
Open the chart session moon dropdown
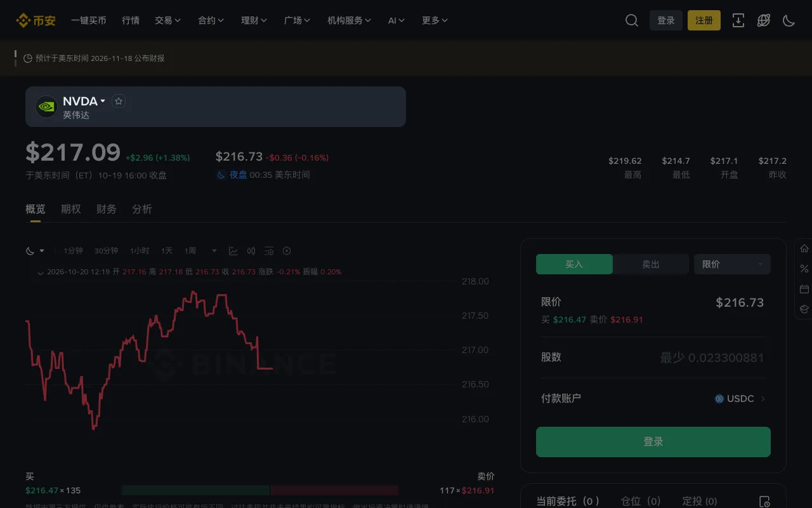(x=35, y=251)
